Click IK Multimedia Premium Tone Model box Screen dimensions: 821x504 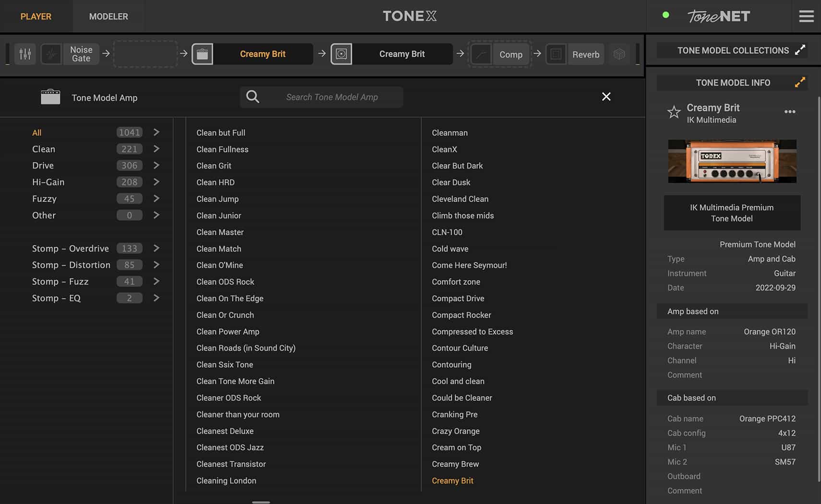[x=732, y=213]
